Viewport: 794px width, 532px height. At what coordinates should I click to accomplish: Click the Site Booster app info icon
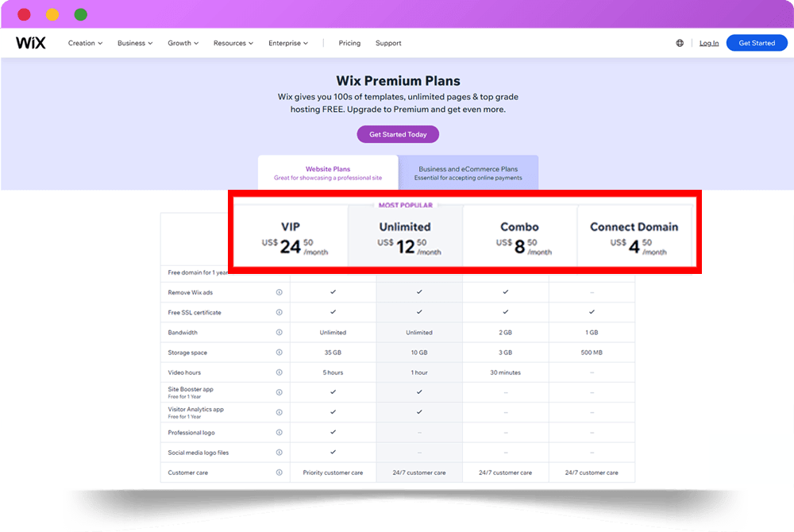click(279, 392)
